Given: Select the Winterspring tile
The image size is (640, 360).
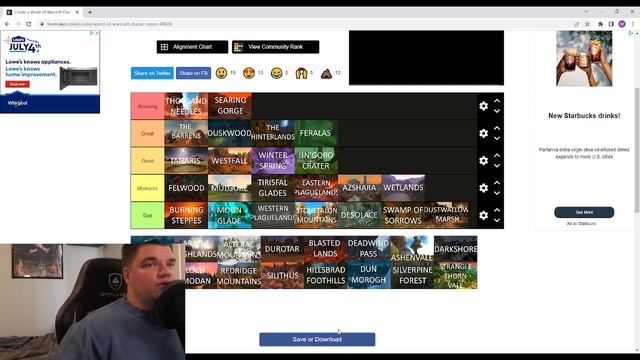Looking at the screenshot, I should [273, 161].
